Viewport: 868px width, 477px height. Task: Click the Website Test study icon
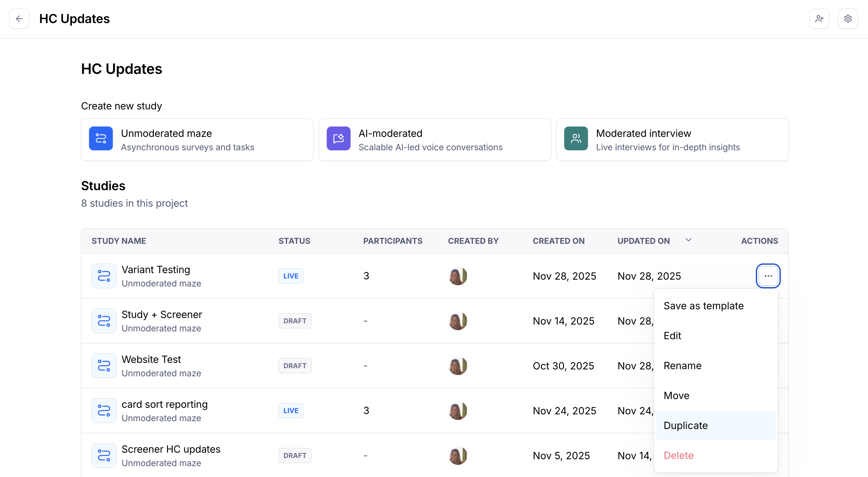pyautogui.click(x=104, y=365)
